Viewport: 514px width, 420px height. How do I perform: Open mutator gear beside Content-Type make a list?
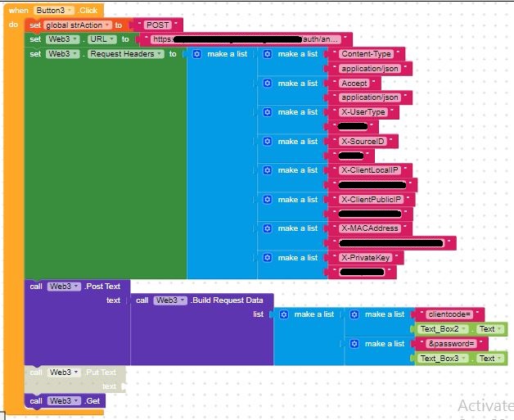[x=268, y=54]
